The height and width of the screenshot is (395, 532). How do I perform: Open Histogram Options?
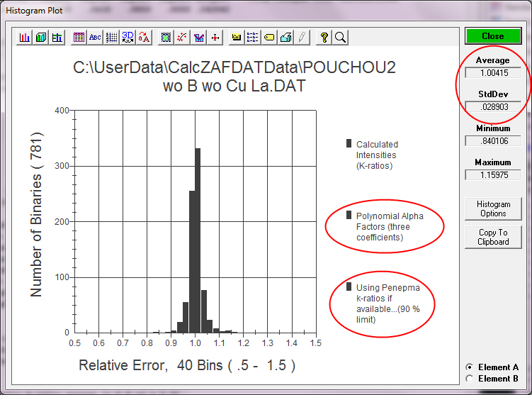pyautogui.click(x=493, y=208)
